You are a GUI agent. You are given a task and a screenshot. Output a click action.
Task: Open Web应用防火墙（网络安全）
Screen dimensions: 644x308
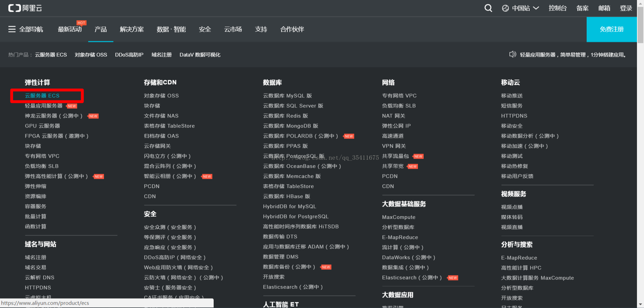click(178, 267)
